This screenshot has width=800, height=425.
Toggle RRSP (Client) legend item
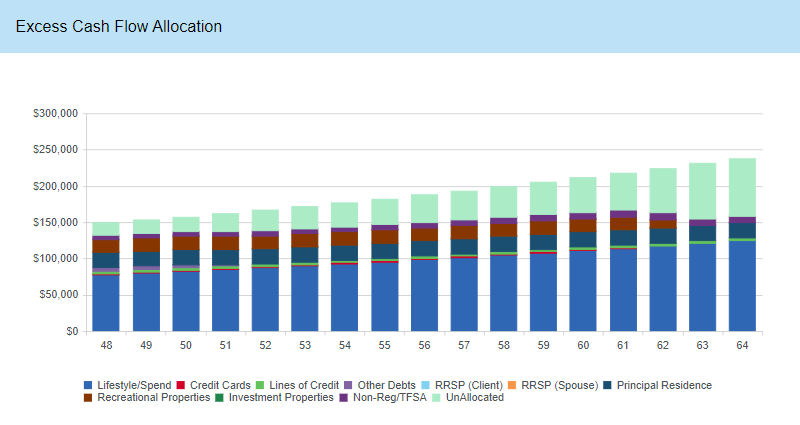[463, 385]
